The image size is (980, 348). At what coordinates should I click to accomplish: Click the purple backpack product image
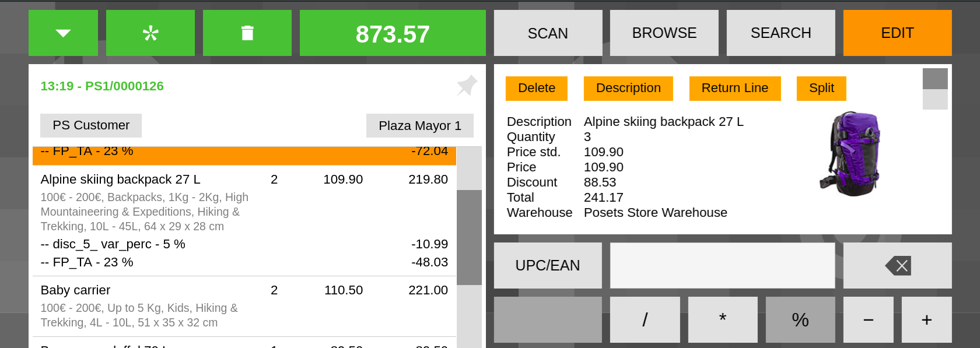850,154
